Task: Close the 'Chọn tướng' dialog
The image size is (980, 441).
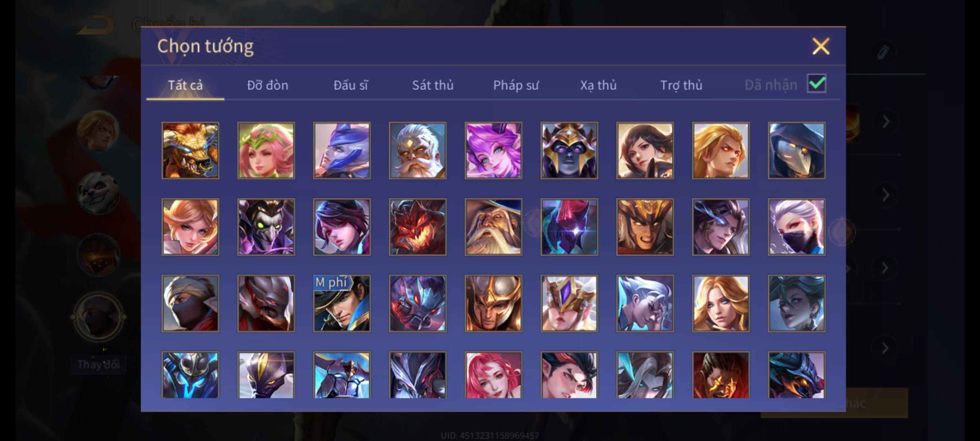Action: point(821,46)
